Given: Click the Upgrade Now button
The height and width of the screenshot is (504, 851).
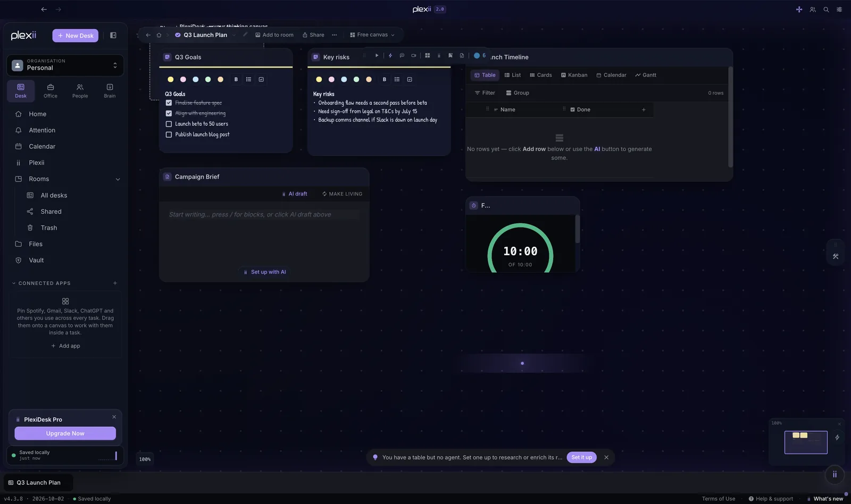Looking at the screenshot, I should pos(65,433).
